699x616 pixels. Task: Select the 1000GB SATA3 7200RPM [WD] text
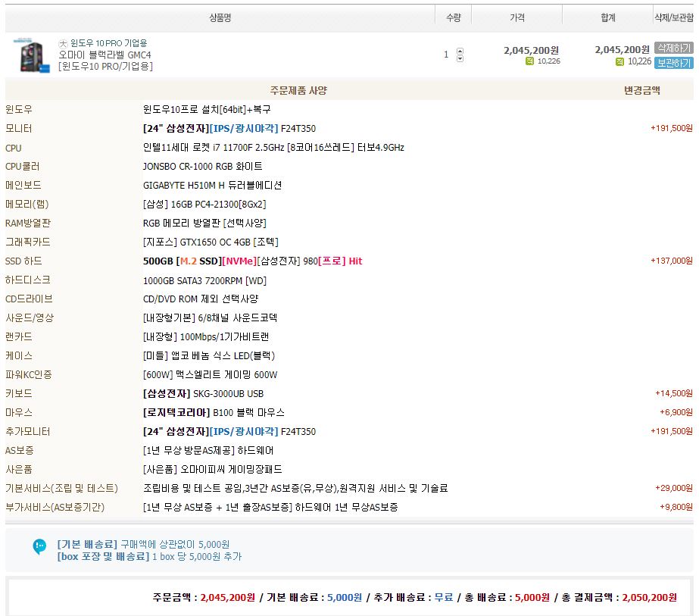(204, 281)
